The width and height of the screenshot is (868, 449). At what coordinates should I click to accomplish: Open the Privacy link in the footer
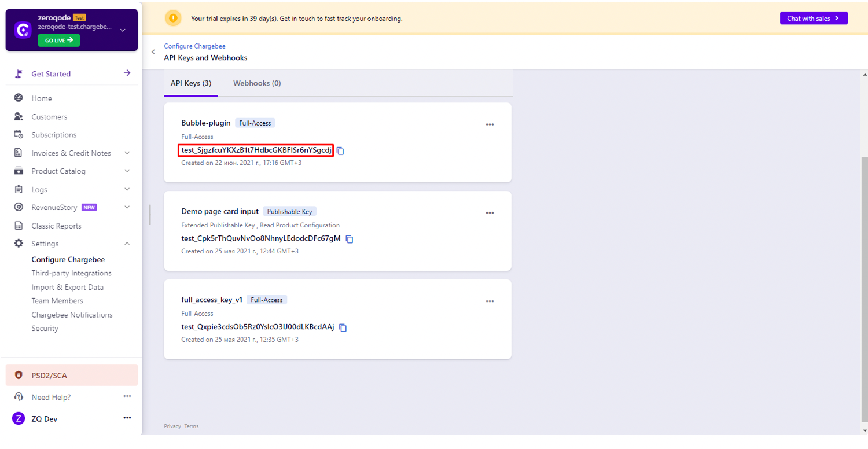pos(172,426)
